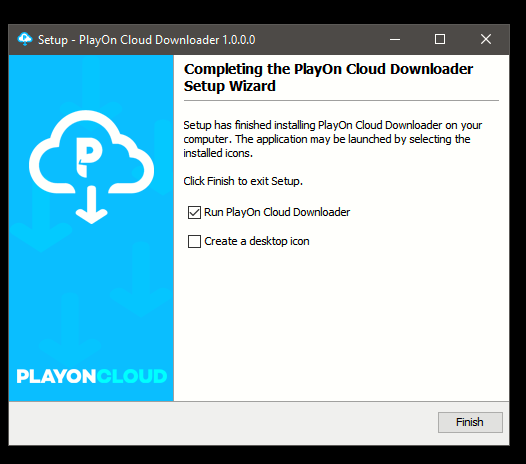Enable Create a desktop icon checkbox
Viewport: 526px width, 464px height.
(x=194, y=241)
